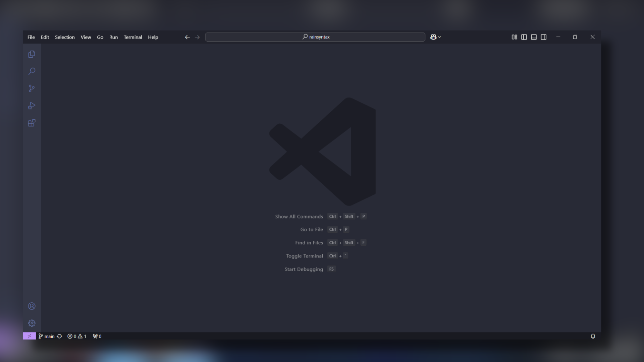Toggle the Primary Side Bar layout button
The width and height of the screenshot is (644, 362).
point(524,37)
